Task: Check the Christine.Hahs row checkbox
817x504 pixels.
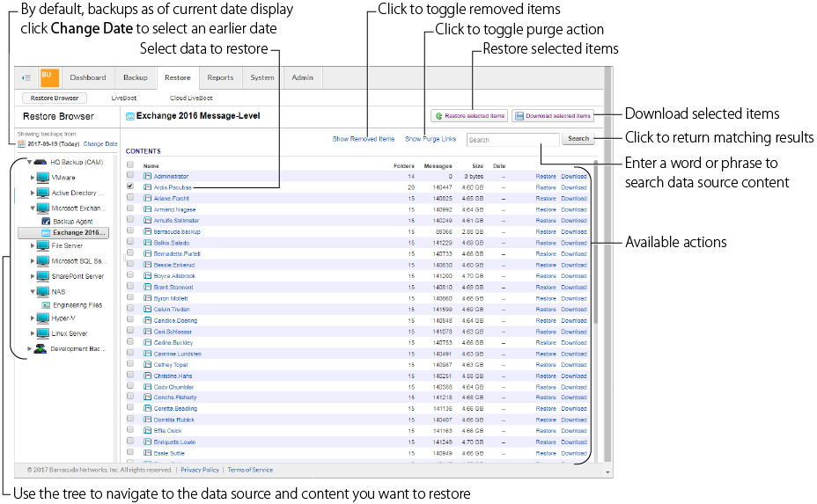Action: [x=130, y=375]
